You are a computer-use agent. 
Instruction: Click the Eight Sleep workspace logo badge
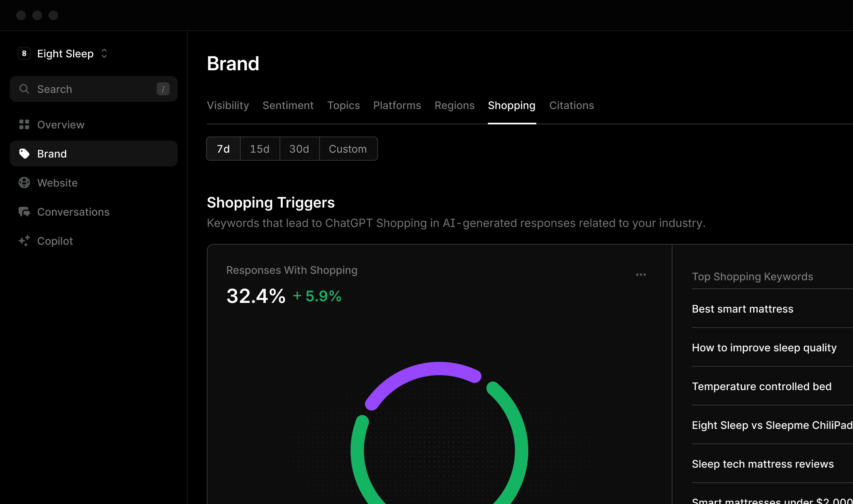(x=24, y=53)
